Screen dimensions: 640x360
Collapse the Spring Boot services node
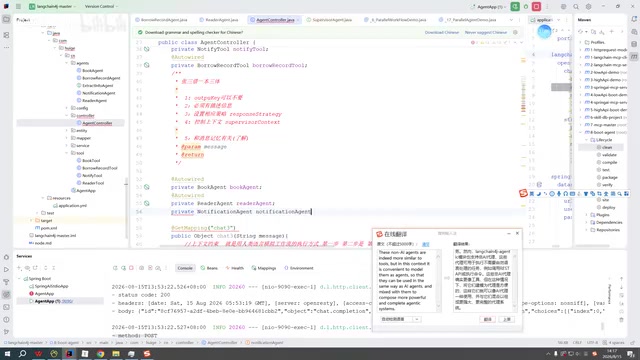coord(19,278)
